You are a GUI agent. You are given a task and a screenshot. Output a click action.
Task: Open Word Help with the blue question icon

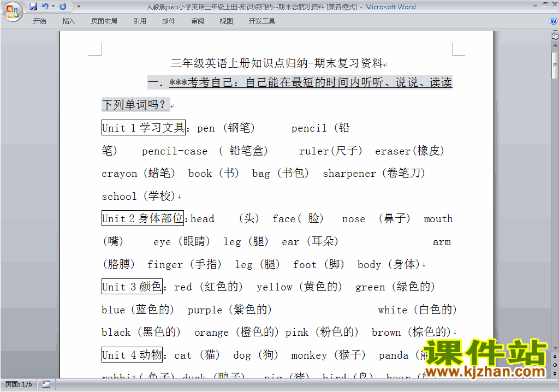pyautogui.click(x=554, y=21)
